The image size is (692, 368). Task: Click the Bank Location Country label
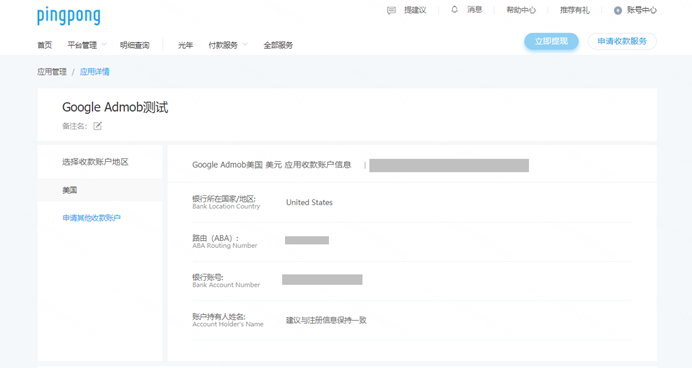coord(226,207)
